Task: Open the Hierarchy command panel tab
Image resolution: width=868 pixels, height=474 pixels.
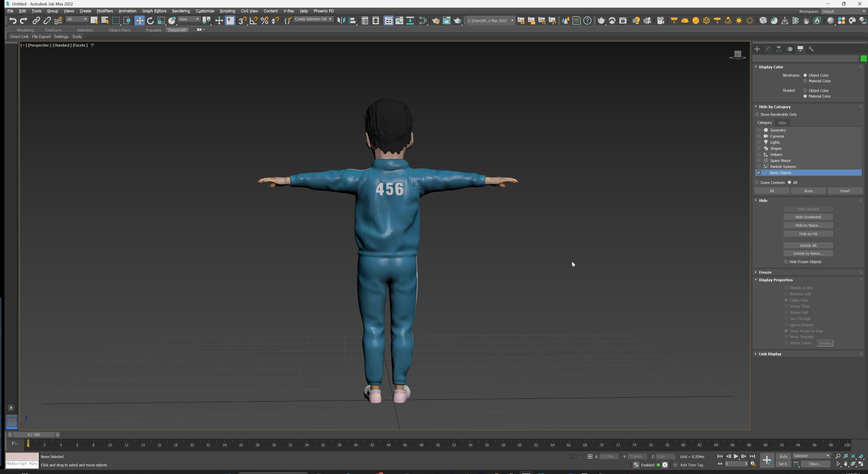Action: pyautogui.click(x=779, y=49)
